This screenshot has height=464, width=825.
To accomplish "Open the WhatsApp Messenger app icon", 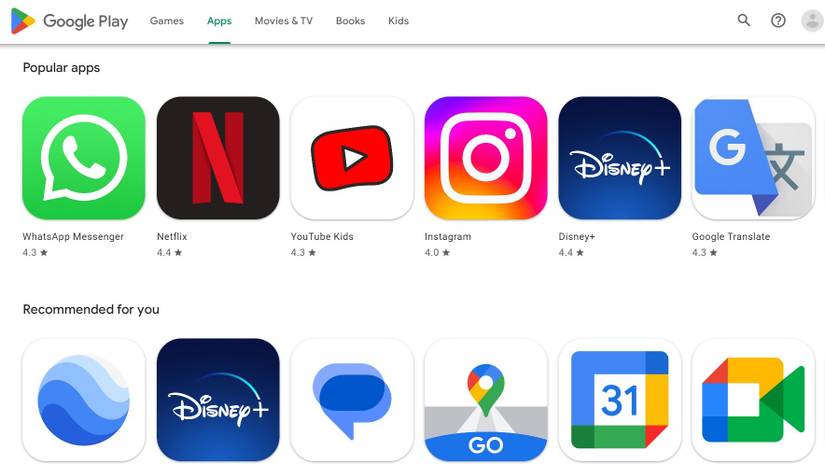I will tap(84, 158).
